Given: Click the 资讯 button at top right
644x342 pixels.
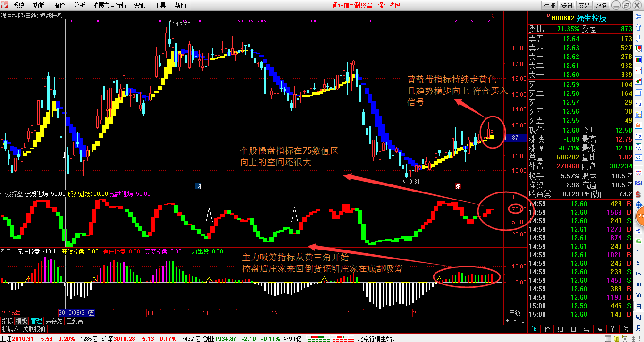Looking at the screenshot, I should (x=567, y=5).
